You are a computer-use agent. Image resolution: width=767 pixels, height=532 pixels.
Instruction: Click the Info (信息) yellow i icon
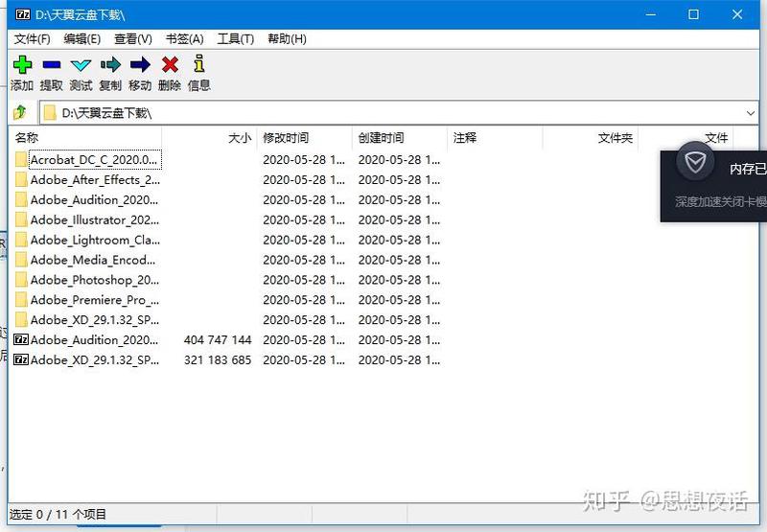tap(199, 63)
